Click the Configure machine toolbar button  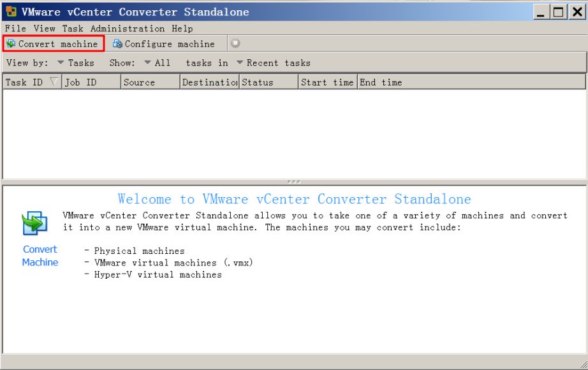pos(164,44)
